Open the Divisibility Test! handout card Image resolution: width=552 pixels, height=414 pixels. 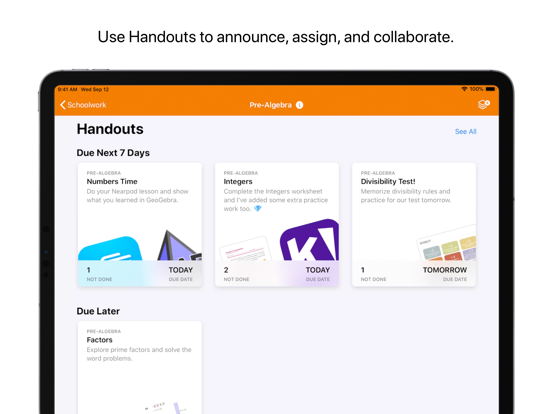[x=414, y=225]
